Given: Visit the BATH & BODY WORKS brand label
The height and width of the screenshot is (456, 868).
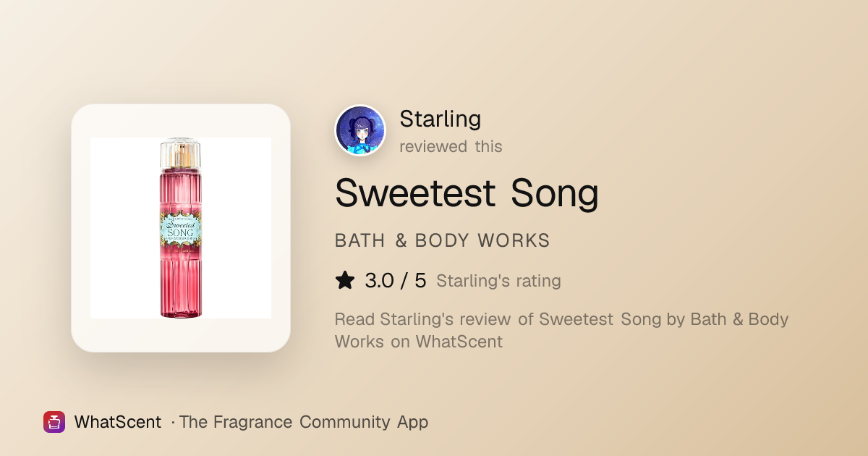Looking at the screenshot, I should 443,241.
